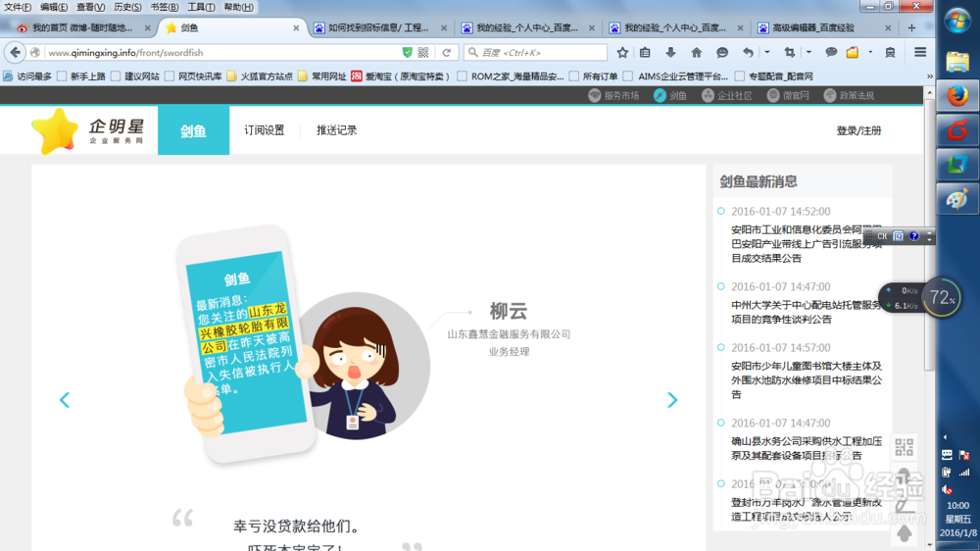980x551 pixels.
Task: Expand the yellow folder icon dropdown arrow
Action: pyautogui.click(x=870, y=53)
